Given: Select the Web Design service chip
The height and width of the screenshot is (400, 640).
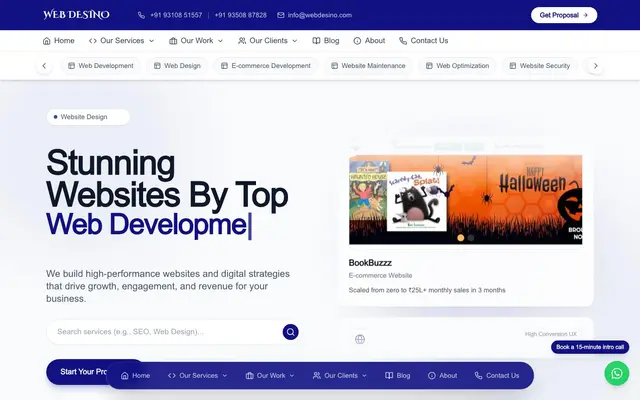Looking at the screenshot, I should (177, 66).
